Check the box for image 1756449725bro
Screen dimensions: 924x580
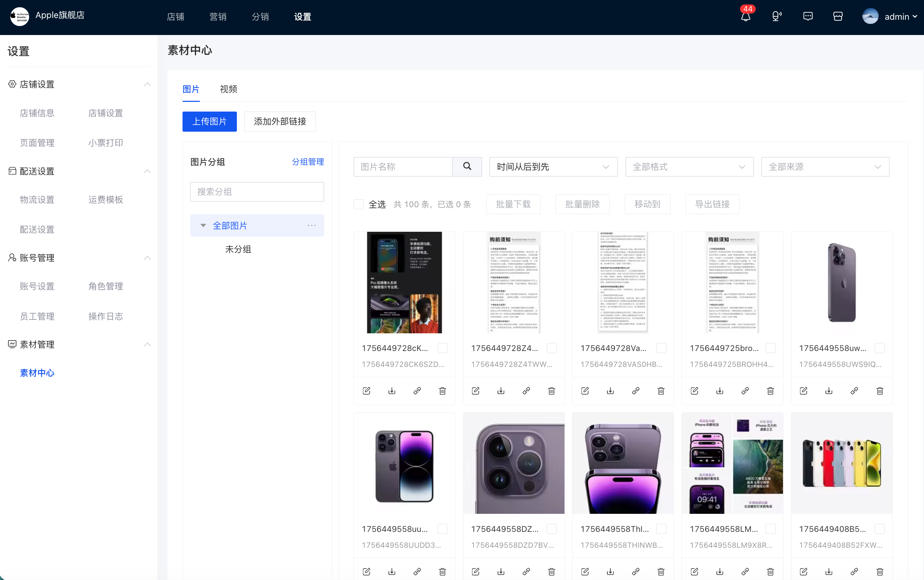[x=770, y=348]
